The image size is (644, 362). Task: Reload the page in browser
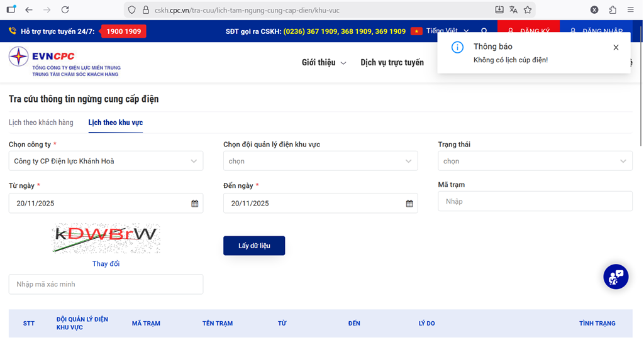[x=65, y=10]
